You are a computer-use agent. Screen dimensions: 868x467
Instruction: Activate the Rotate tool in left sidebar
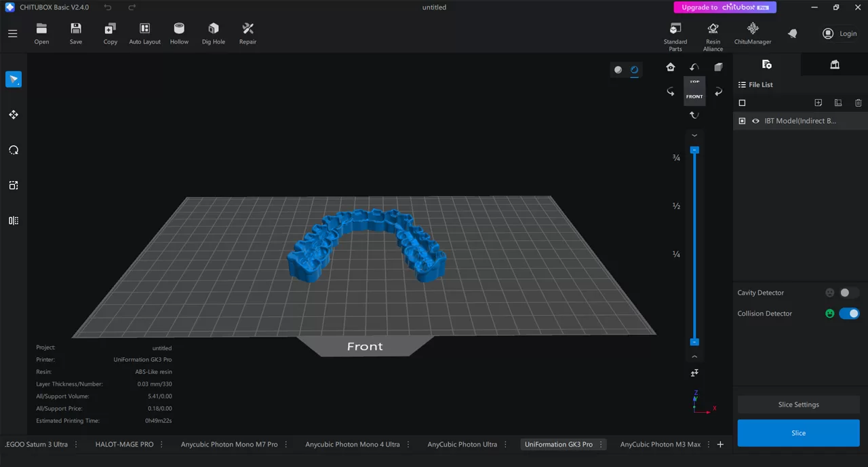[14, 150]
